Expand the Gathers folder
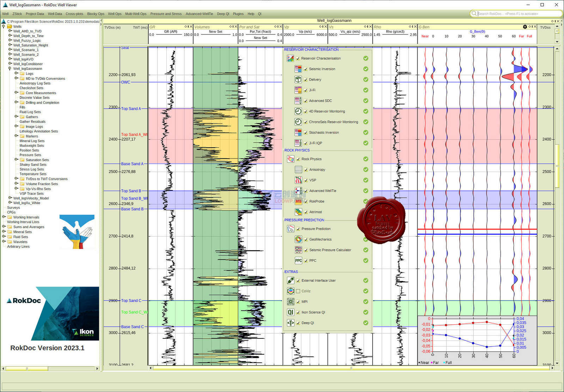The height and width of the screenshot is (392, 564). click(16, 116)
